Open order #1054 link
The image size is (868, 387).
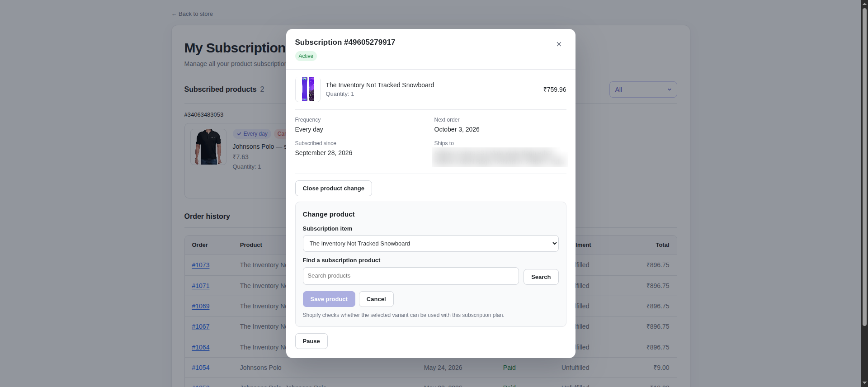[201, 368]
